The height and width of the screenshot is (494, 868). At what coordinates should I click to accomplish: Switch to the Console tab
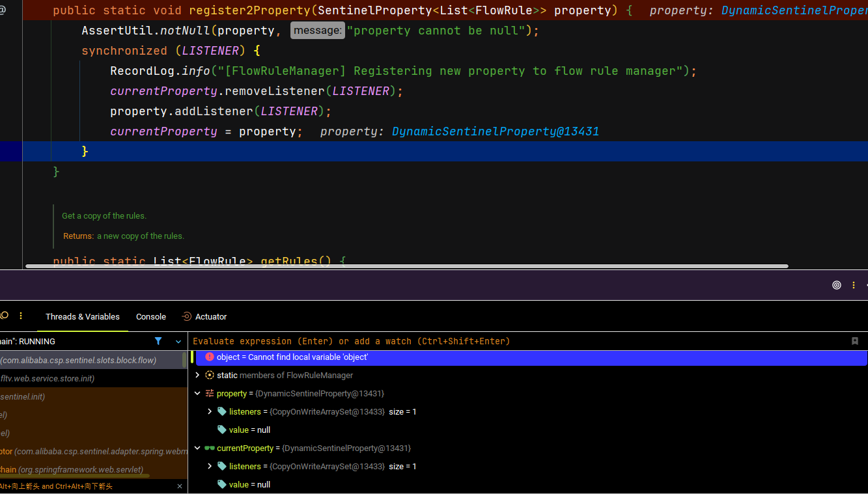pyautogui.click(x=151, y=316)
